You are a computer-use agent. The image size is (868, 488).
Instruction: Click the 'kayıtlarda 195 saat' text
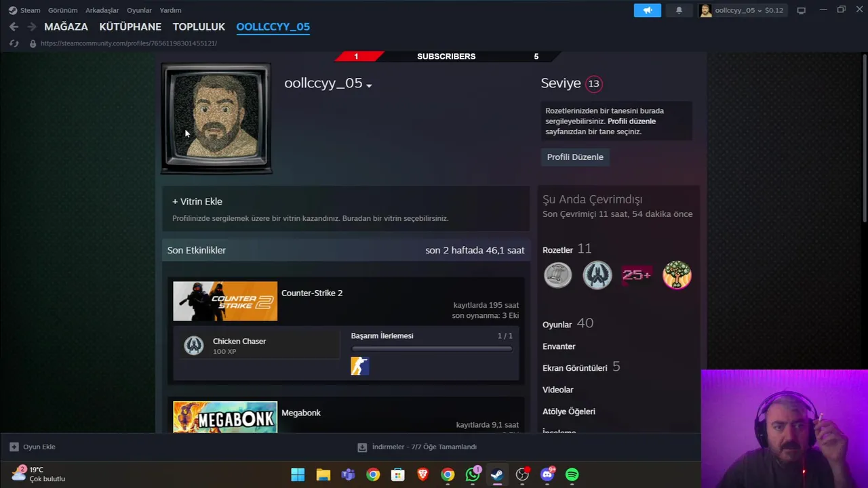pyautogui.click(x=488, y=305)
